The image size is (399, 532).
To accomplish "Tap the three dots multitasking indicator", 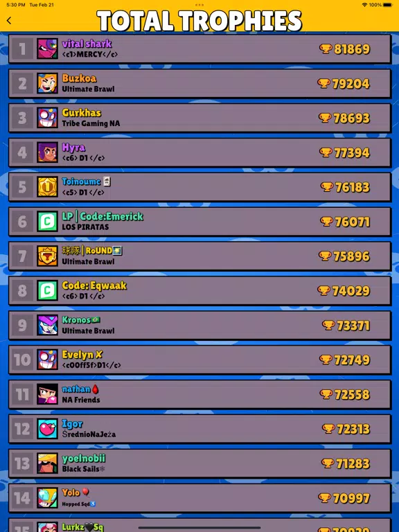I will pyautogui.click(x=199, y=5).
